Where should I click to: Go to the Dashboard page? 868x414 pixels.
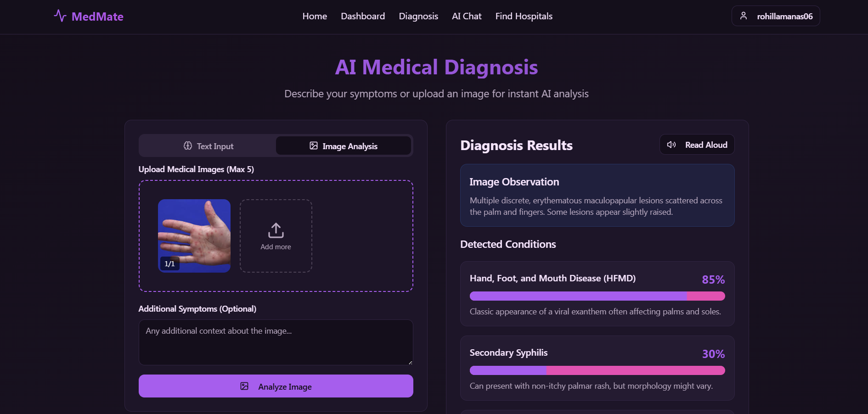pos(362,16)
